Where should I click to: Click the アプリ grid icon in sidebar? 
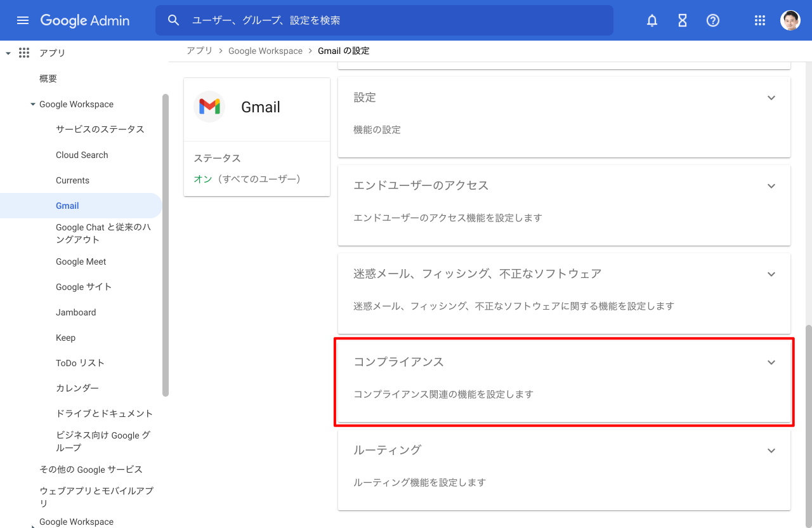[24, 53]
